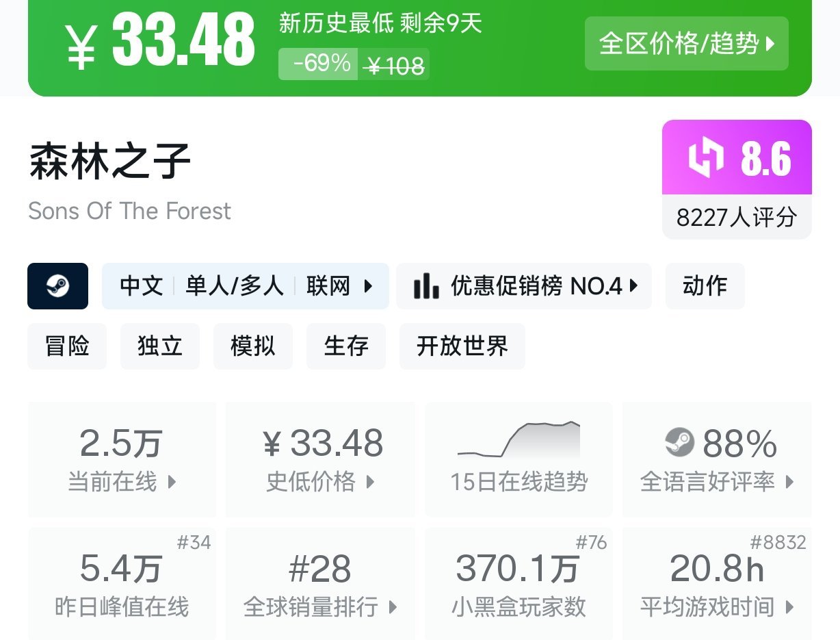Open the 全球销量排行 #28 ranking
Screen dimensions: 840x640
click(x=320, y=606)
